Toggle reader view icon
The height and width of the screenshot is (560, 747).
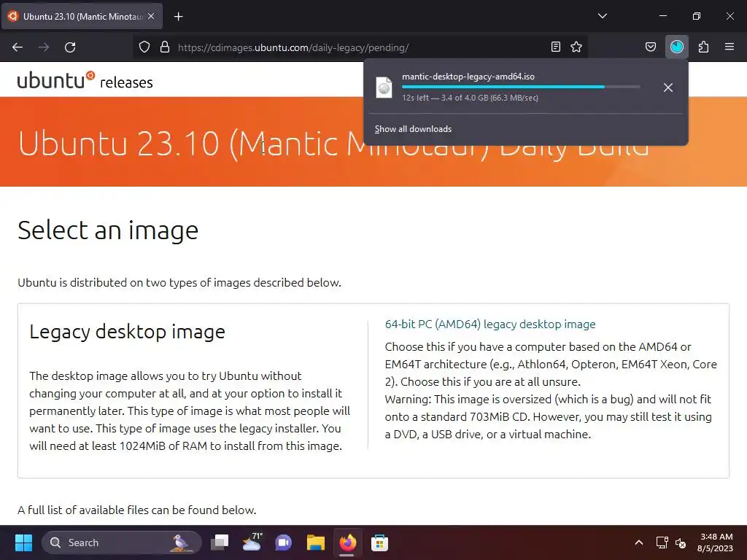tap(555, 47)
